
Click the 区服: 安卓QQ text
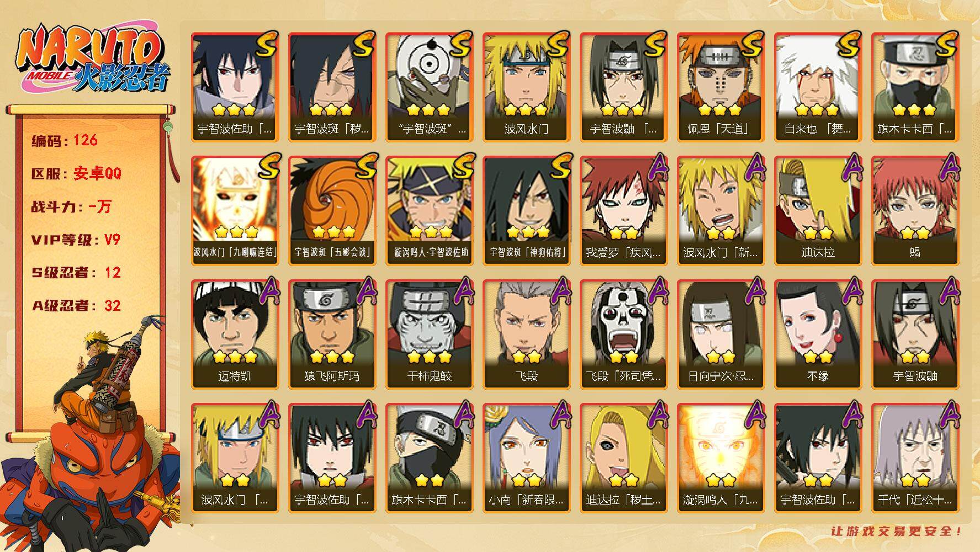pos(76,173)
